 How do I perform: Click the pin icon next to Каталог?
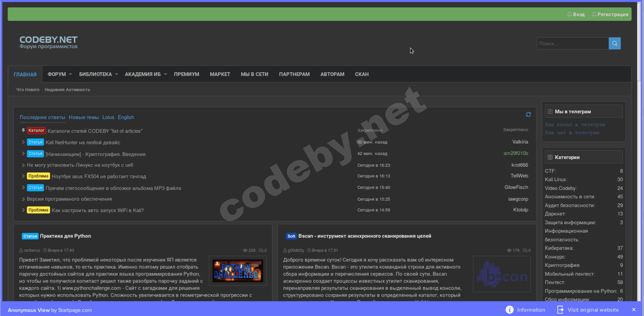pos(23,130)
